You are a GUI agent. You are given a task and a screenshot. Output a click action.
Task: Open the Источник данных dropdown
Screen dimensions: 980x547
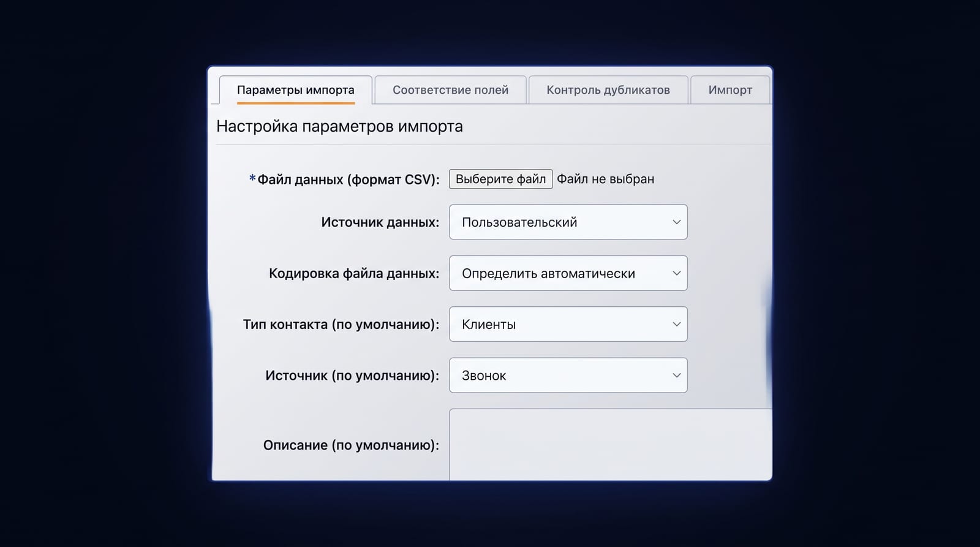click(568, 222)
